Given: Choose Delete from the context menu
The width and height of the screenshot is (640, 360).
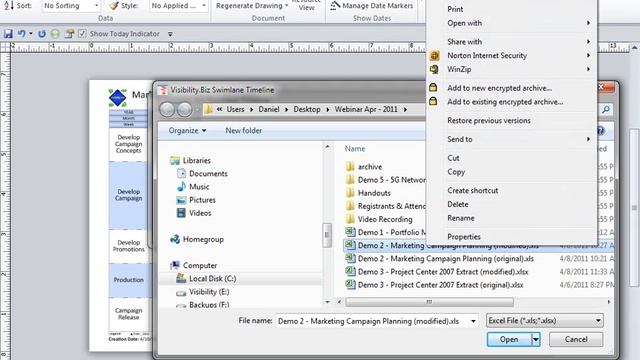Looking at the screenshot, I should pyautogui.click(x=458, y=204).
